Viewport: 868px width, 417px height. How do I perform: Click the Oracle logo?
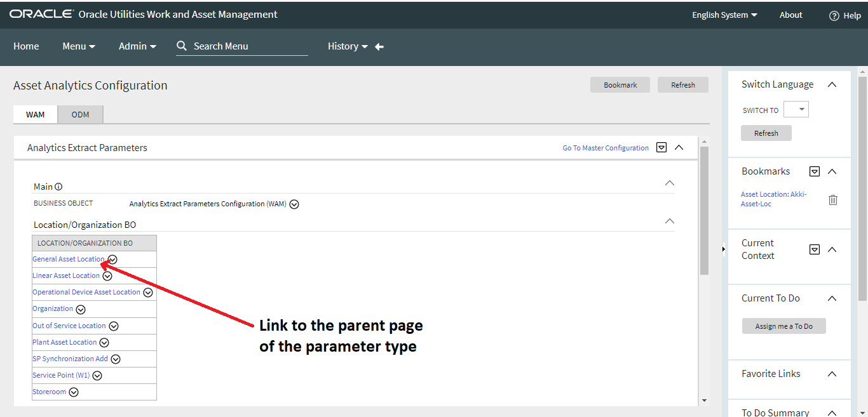pyautogui.click(x=41, y=14)
